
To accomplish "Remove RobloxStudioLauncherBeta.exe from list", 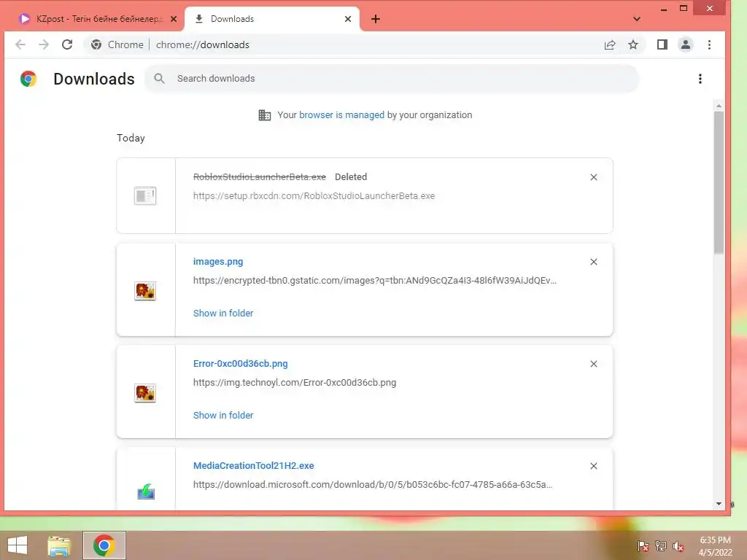I will [594, 177].
